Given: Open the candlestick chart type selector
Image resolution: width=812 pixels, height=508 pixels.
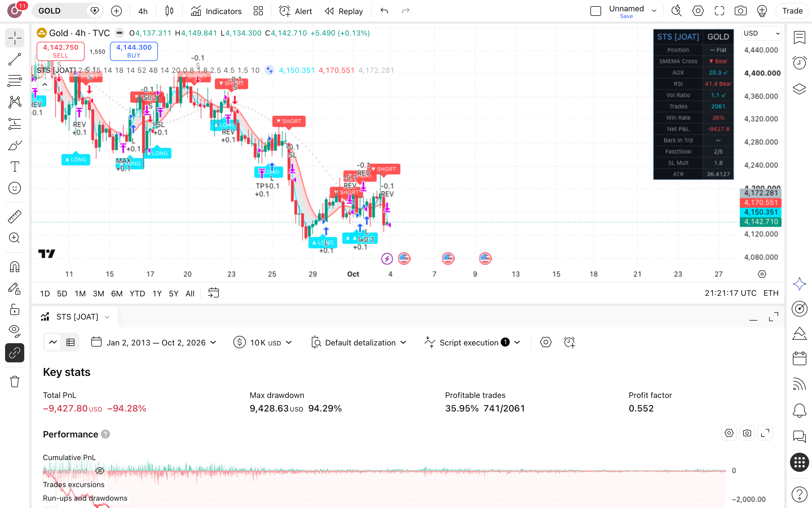Looking at the screenshot, I should (x=169, y=11).
